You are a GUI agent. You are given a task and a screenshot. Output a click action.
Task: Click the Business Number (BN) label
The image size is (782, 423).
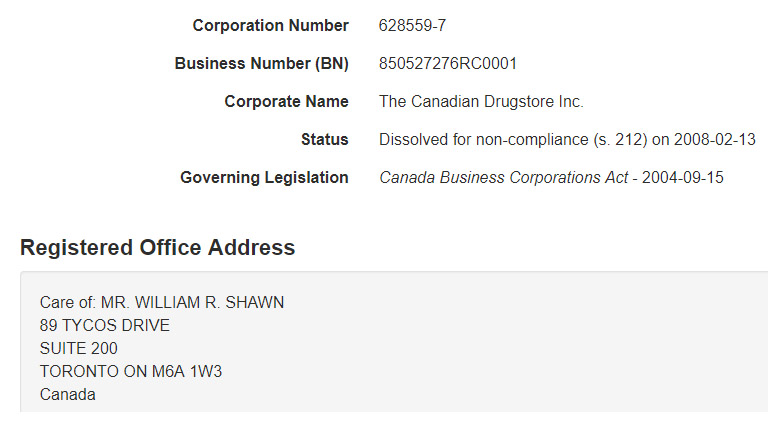click(261, 63)
